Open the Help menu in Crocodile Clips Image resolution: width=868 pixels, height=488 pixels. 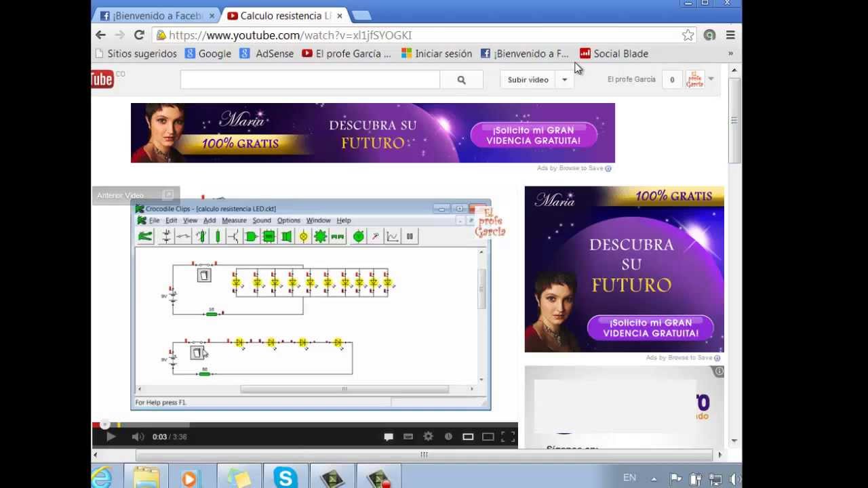[x=344, y=220]
